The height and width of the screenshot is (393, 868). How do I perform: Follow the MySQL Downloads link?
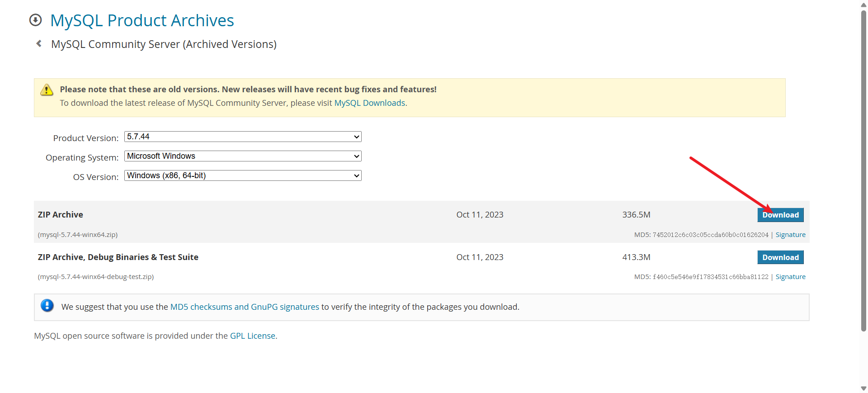point(369,103)
